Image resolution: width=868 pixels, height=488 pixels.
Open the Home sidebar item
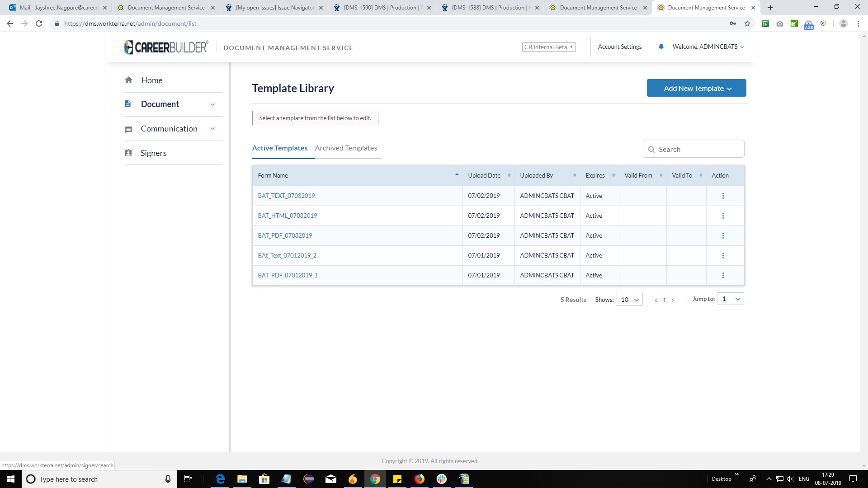[x=151, y=80]
